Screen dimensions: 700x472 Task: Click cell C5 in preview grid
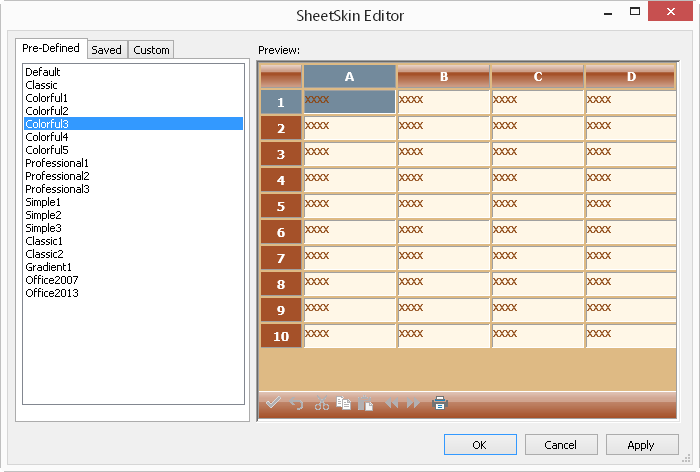tap(538, 206)
